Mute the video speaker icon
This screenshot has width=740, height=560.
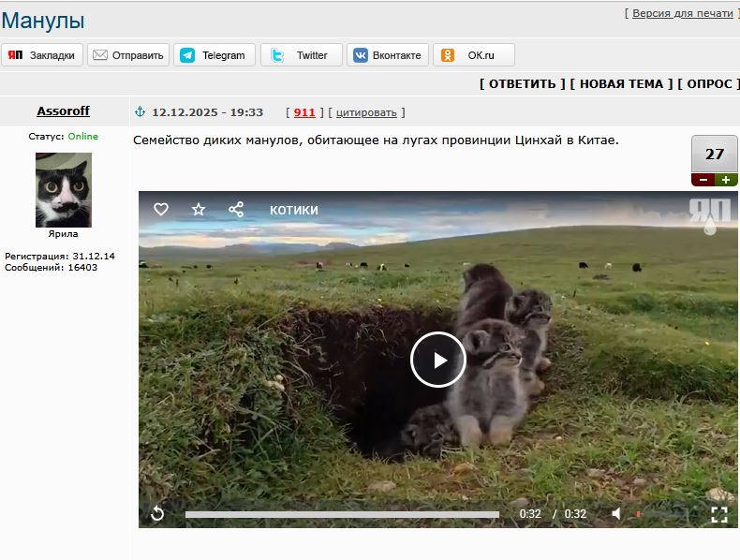pyautogui.click(x=615, y=513)
